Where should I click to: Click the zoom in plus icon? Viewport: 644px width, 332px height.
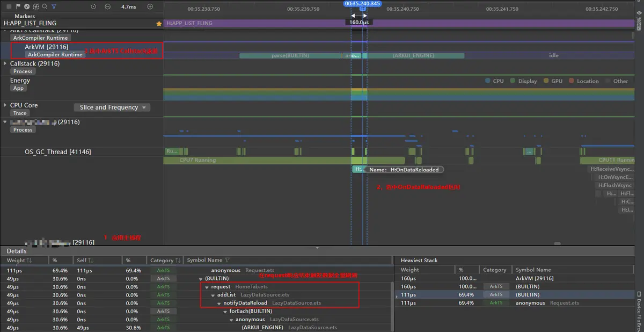click(x=150, y=6)
